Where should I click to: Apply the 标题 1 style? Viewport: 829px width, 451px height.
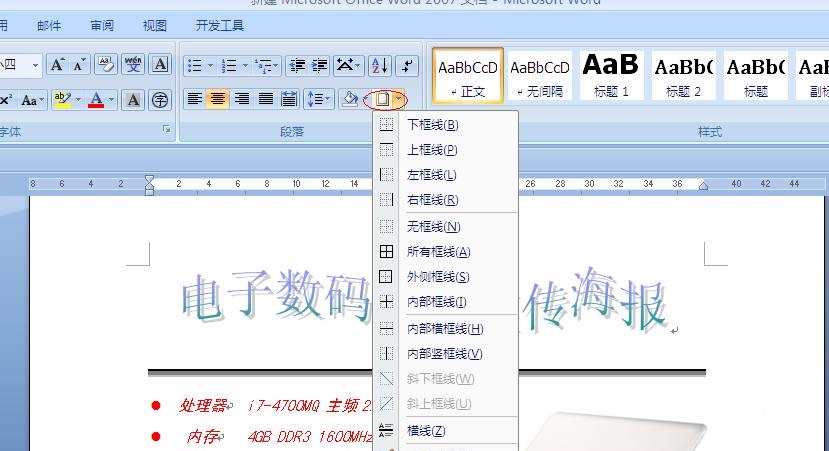click(x=611, y=75)
